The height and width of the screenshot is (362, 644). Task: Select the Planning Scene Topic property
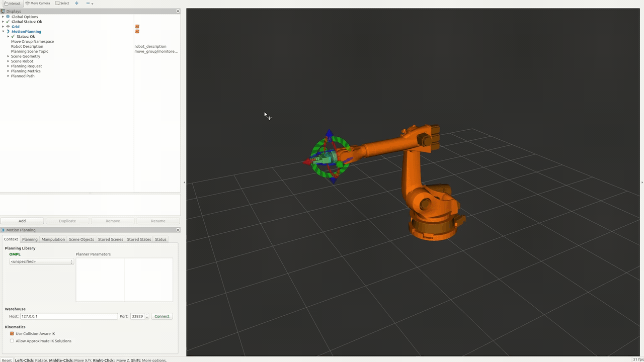[30, 51]
